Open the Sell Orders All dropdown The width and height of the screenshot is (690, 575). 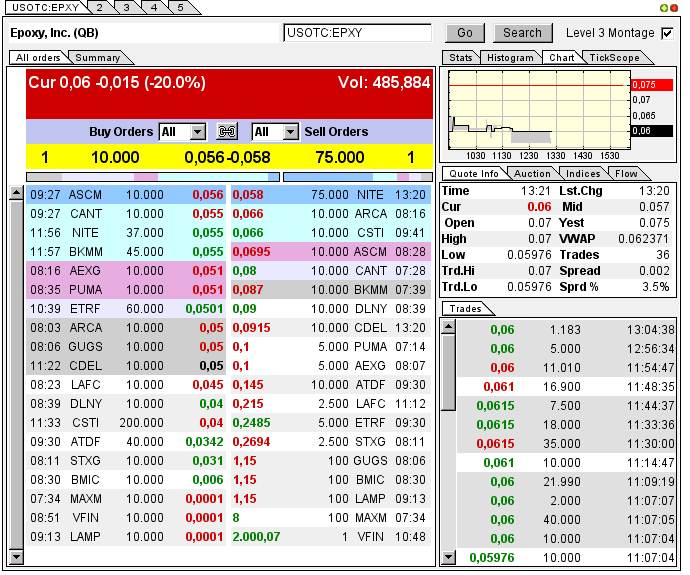point(275,132)
